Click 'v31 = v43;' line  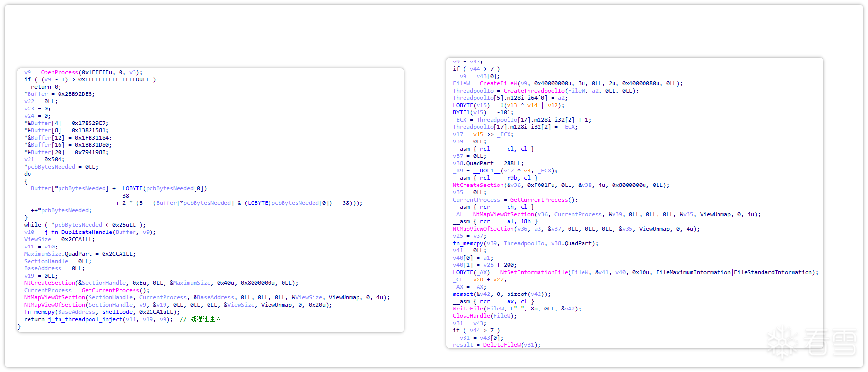[470, 323]
